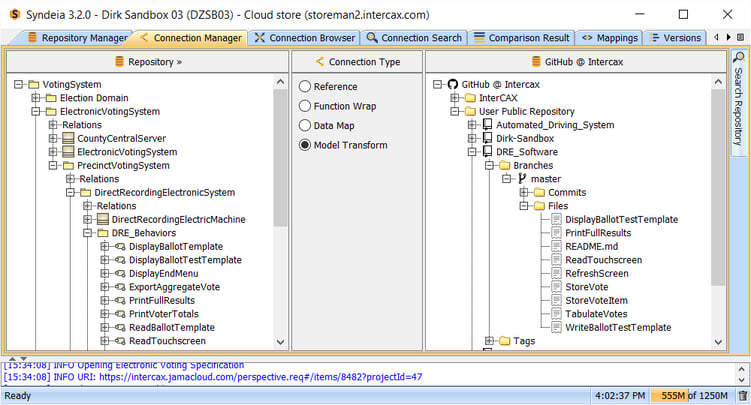Click the WriteBallotTestTemplate file icon
The image size is (751, 405).
point(556,327)
